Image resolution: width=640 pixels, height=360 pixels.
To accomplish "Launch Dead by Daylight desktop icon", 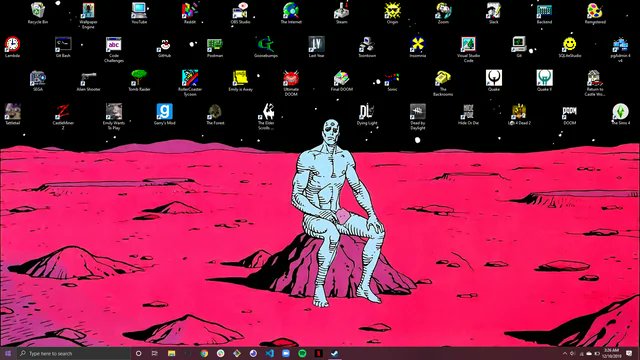I will point(418,116).
